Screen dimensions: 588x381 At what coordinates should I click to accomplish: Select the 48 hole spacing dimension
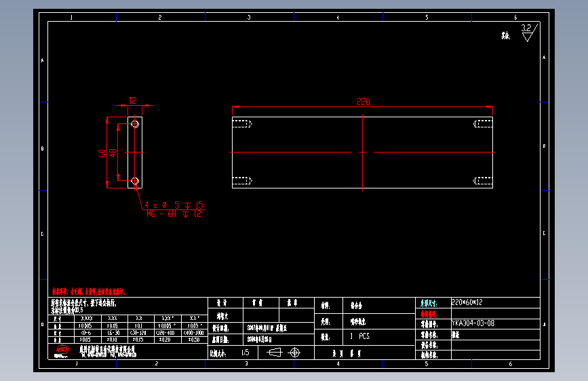[113, 153]
